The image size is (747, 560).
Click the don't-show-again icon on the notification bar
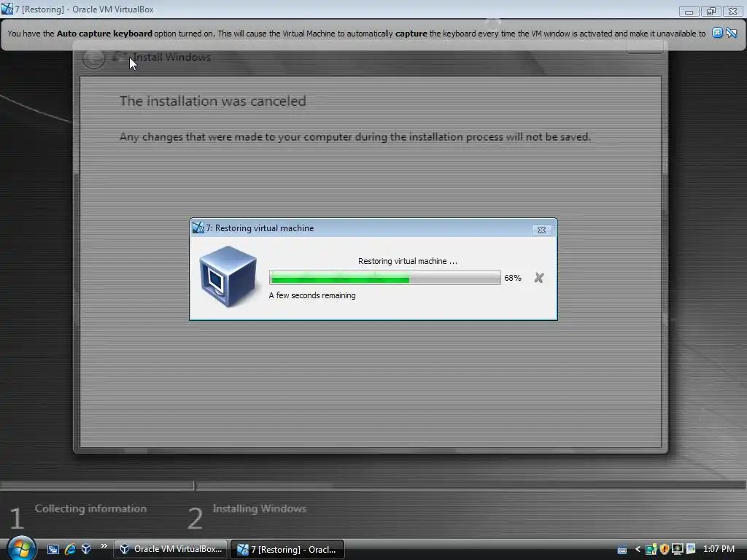click(x=732, y=32)
